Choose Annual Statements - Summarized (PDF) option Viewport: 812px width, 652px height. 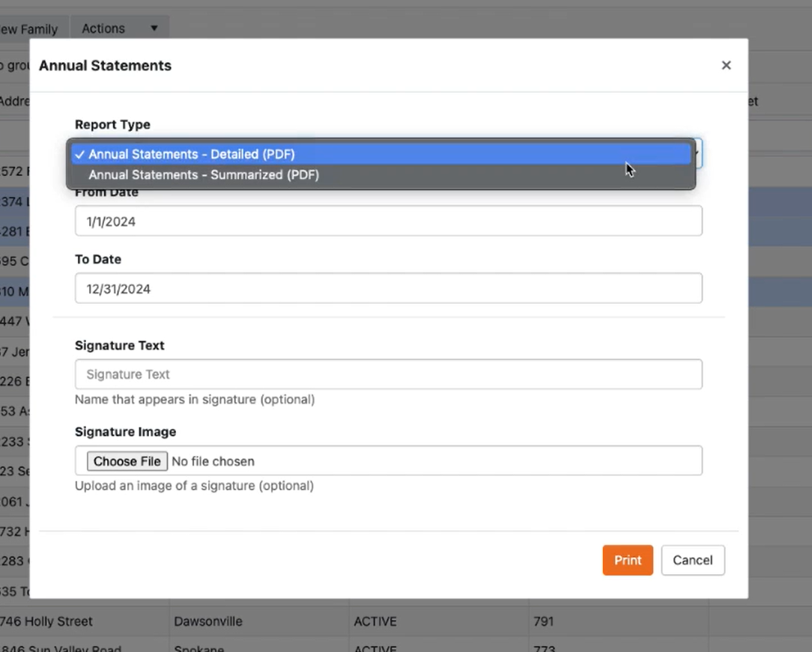tap(381, 175)
